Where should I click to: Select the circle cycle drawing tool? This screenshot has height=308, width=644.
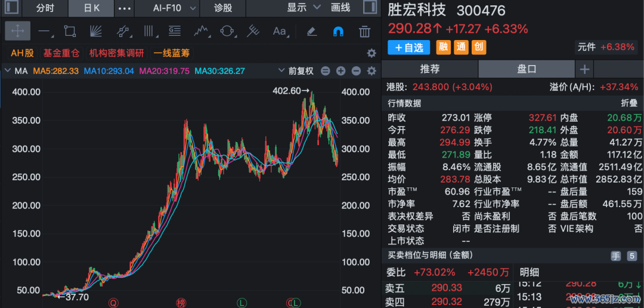coord(227,31)
